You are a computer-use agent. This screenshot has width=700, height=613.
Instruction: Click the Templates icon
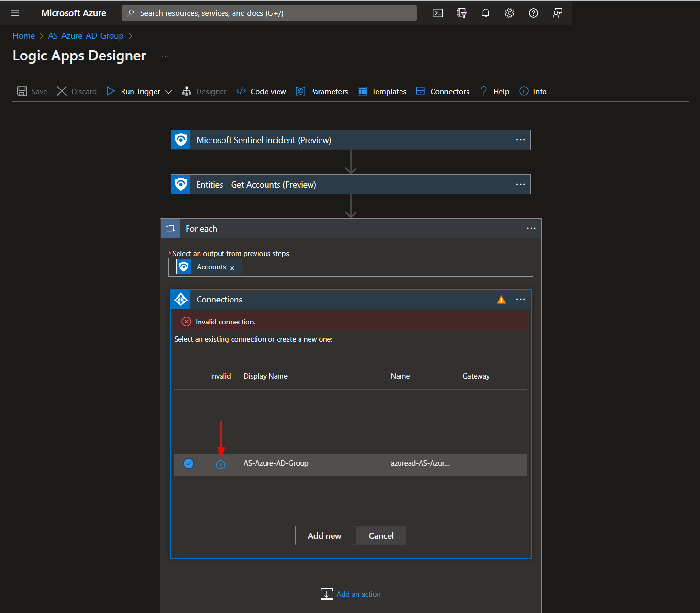click(x=362, y=91)
